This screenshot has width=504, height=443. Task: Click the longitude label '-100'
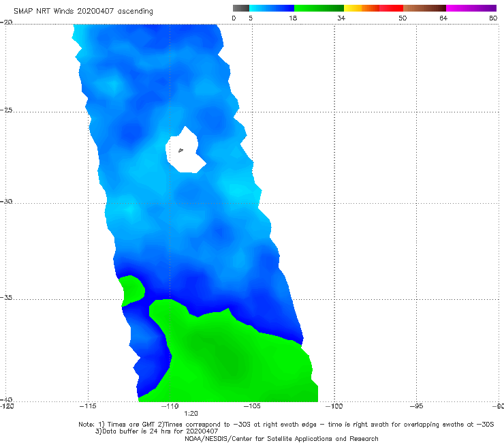334,406
